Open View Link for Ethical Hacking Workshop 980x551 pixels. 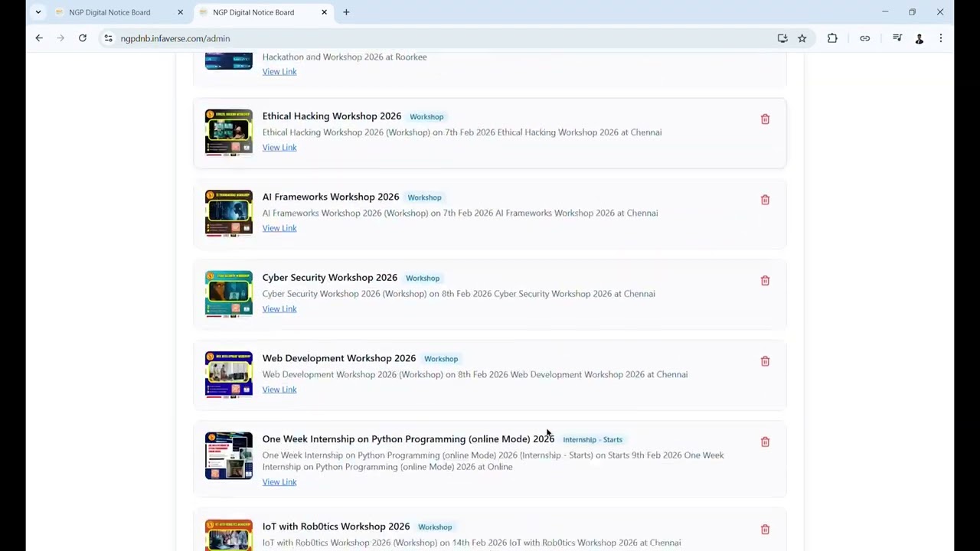tap(279, 148)
